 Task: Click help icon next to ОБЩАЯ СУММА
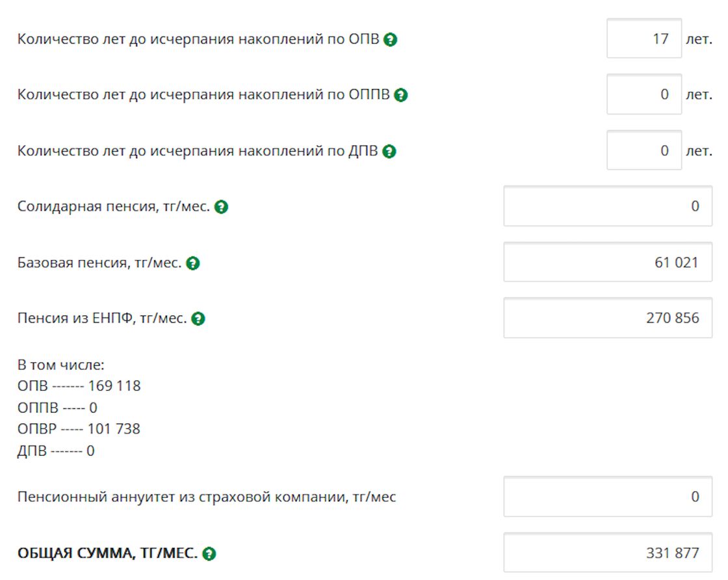point(209,553)
